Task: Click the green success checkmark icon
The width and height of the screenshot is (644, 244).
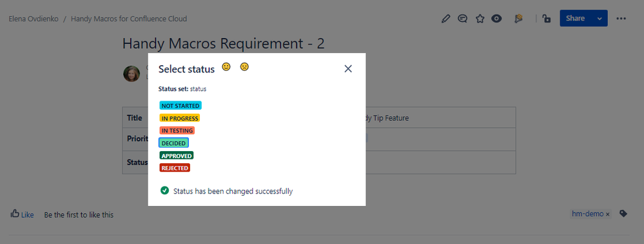Action: tap(164, 190)
